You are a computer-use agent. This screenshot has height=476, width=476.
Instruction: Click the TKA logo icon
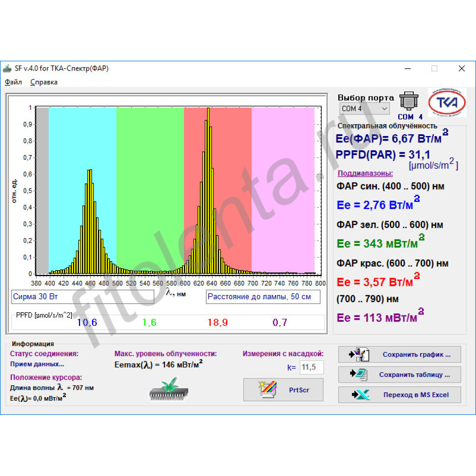tap(447, 103)
